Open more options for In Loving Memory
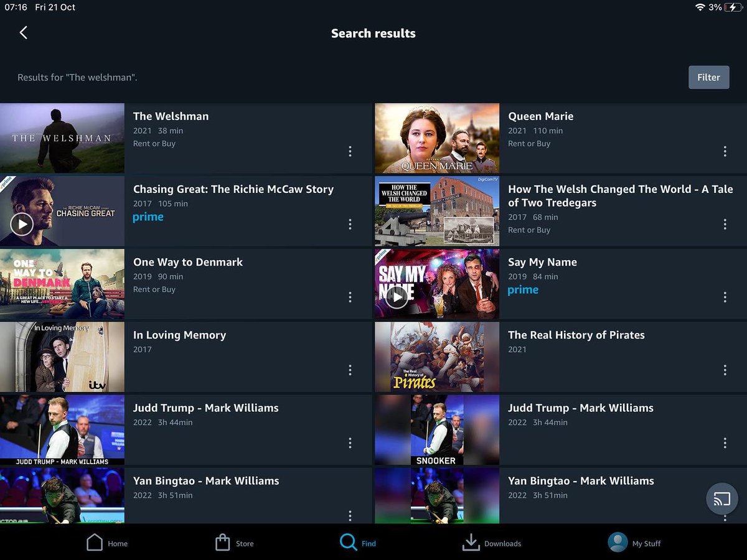 click(x=350, y=370)
